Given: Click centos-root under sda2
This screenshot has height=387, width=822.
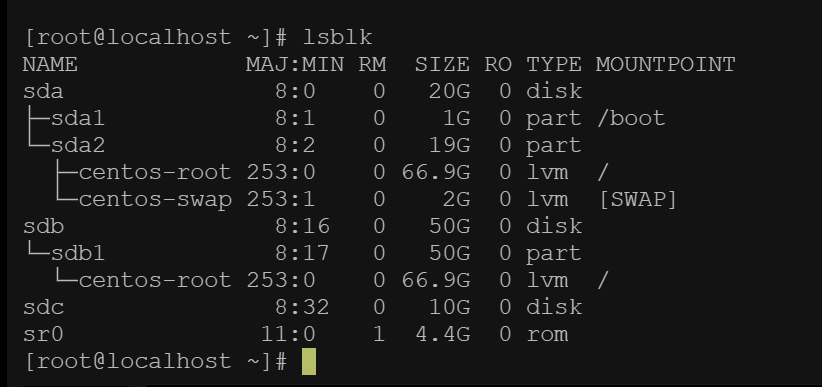Looking at the screenshot, I should 155,173.
